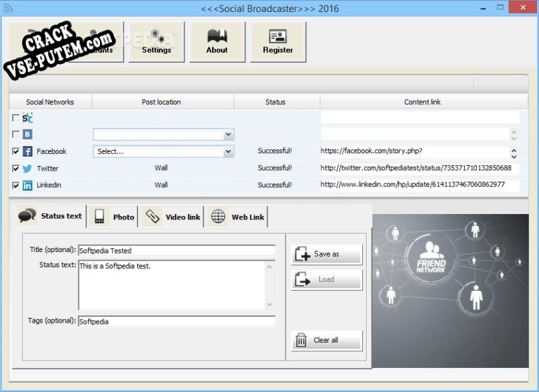Click the 'Facebook' network name
This screenshot has width=539, height=392.
pyautogui.click(x=51, y=151)
